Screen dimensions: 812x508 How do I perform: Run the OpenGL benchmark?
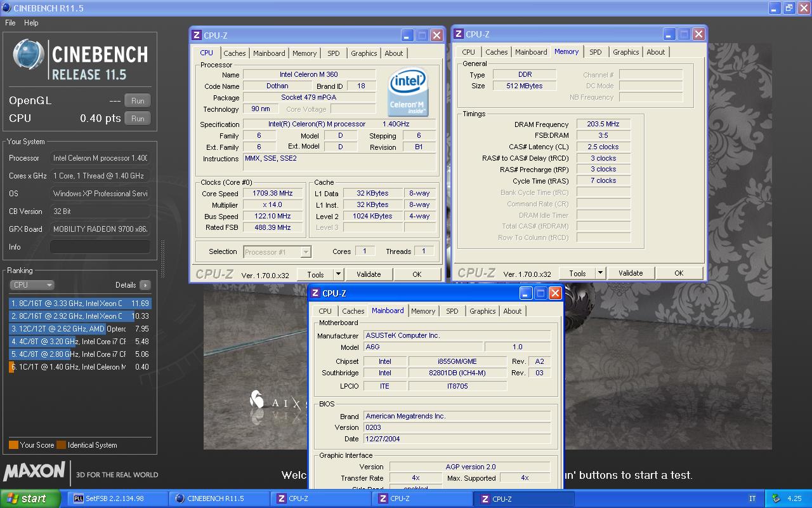point(138,100)
